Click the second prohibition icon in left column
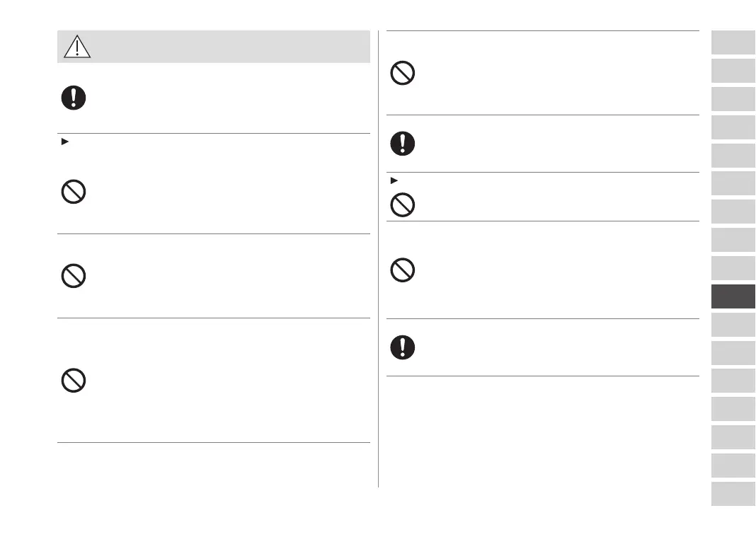Image resolution: width=756 pixels, height=537 pixels. click(73, 276)
